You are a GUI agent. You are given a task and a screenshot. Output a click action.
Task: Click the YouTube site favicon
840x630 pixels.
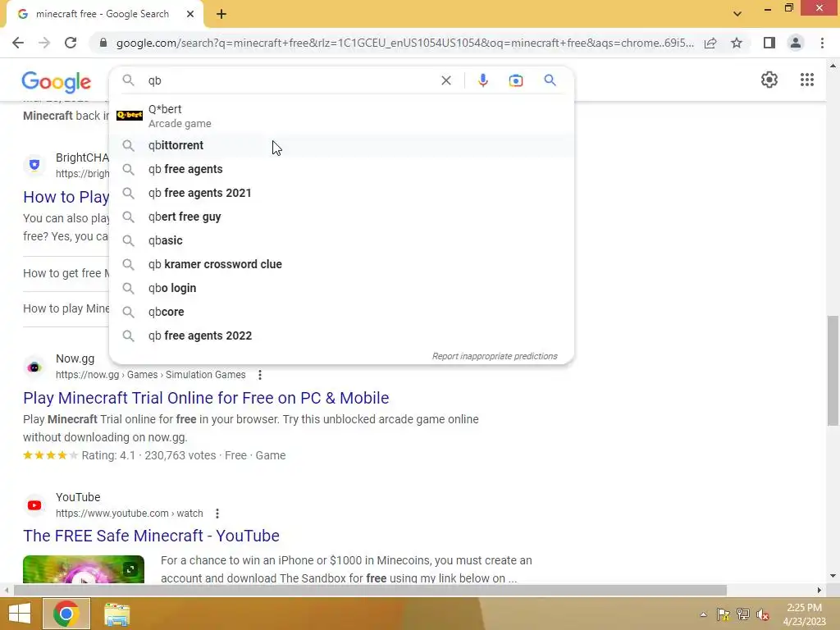click(34, 505)
